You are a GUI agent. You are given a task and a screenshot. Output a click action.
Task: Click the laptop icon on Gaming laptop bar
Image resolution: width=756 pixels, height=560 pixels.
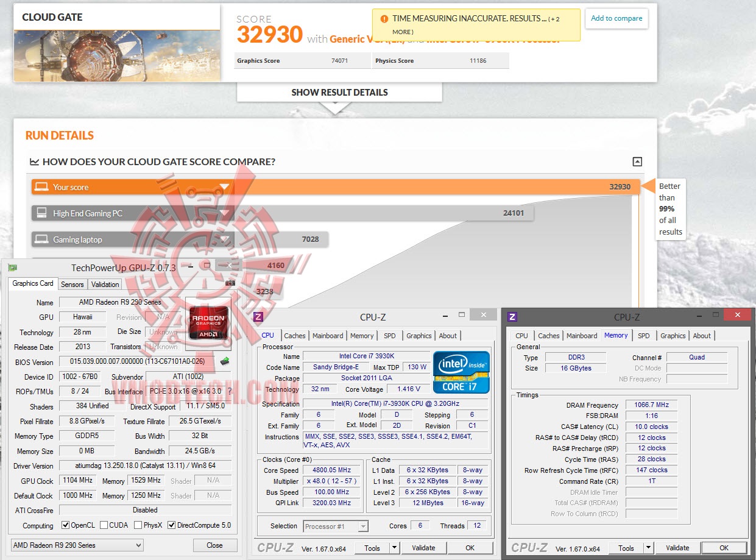[41, 239]
